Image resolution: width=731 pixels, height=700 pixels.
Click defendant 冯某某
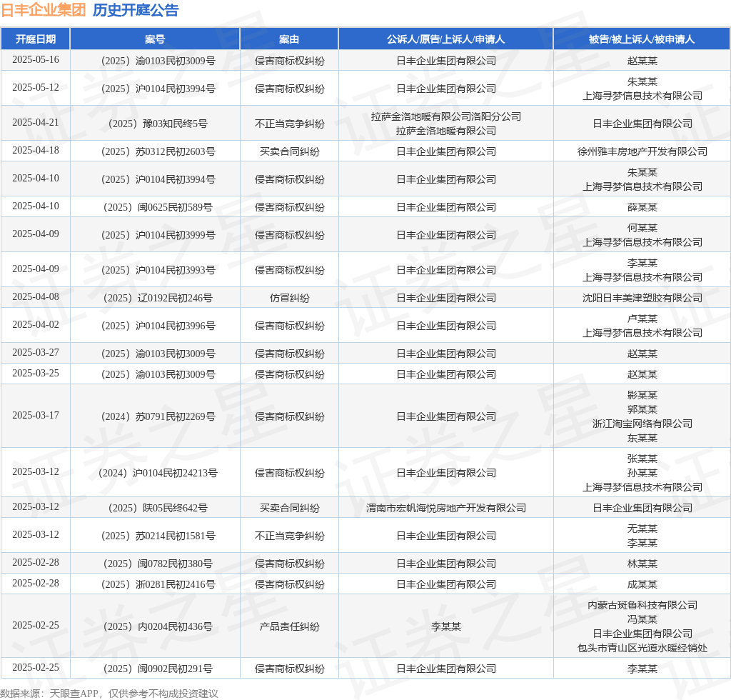(x=642, y=619)
